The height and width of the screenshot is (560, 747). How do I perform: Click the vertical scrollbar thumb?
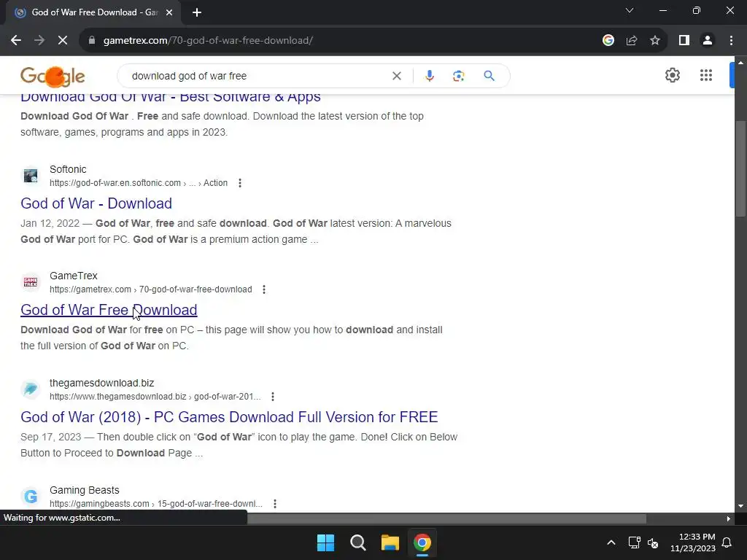coord(740,168)
